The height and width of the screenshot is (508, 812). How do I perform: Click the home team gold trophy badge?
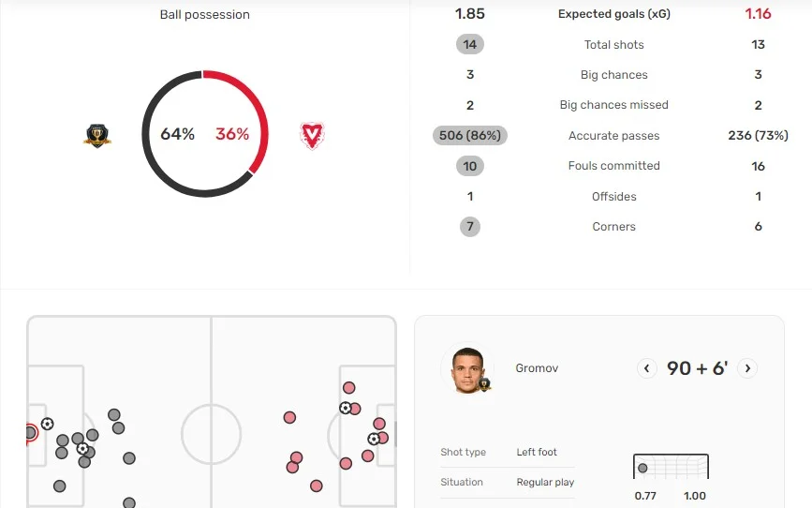click(97, 136)
